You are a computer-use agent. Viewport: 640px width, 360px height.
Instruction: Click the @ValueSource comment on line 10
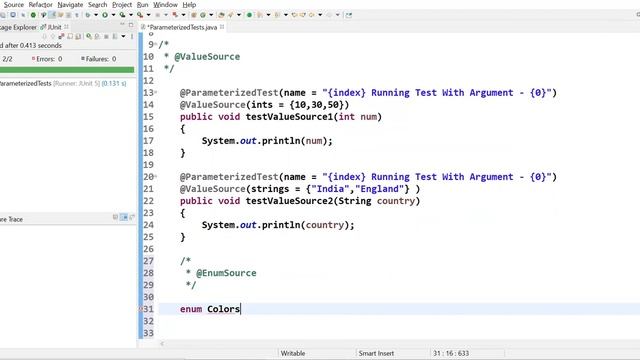pos(207,57)
